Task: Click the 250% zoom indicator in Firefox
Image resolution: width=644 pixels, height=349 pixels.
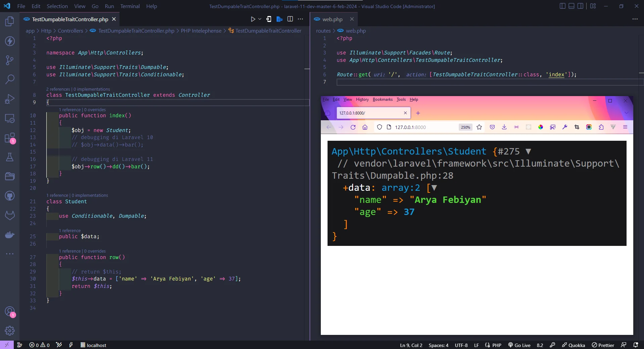Action: (x=465, y=127)
